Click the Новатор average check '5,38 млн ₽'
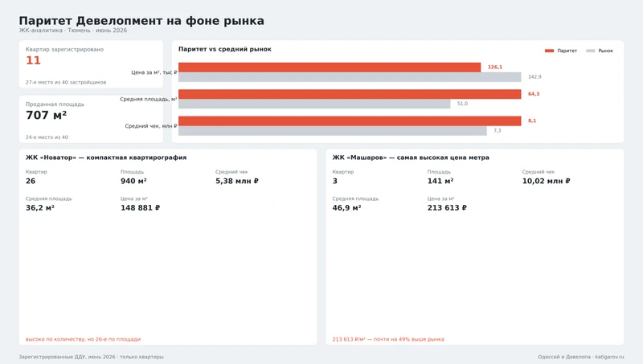Screen dimensions: 643x364 point(237,181)
